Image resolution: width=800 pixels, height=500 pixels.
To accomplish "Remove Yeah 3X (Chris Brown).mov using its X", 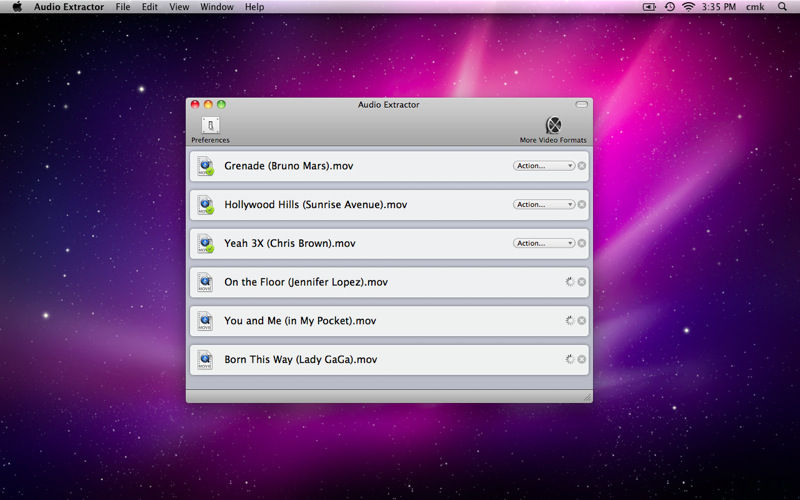I will [582, 243].
